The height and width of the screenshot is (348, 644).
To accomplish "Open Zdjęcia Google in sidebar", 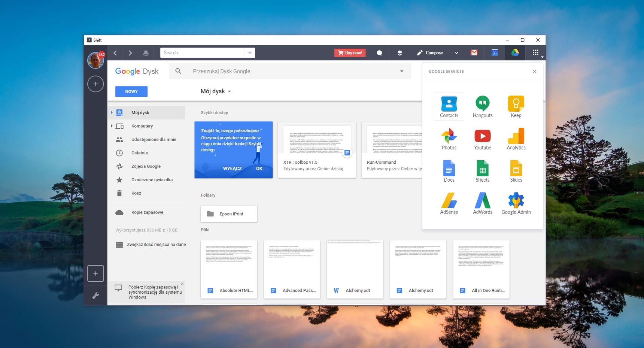I will (x=146, y=166).
